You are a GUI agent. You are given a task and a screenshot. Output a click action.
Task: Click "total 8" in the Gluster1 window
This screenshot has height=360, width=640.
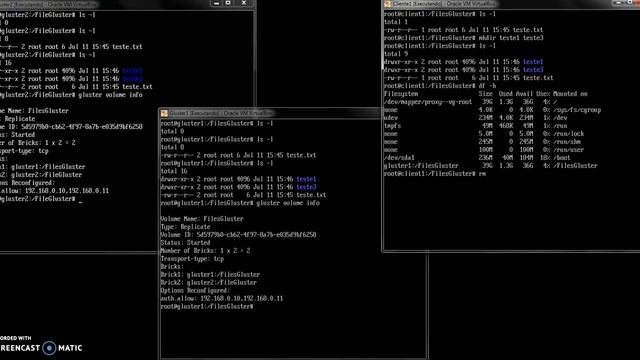(x=172, y=147)
